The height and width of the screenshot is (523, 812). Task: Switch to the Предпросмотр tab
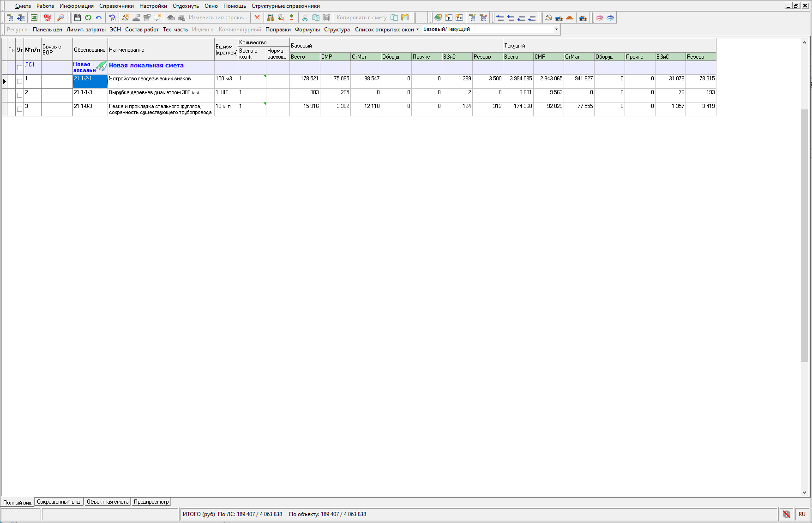pos(151,502)
